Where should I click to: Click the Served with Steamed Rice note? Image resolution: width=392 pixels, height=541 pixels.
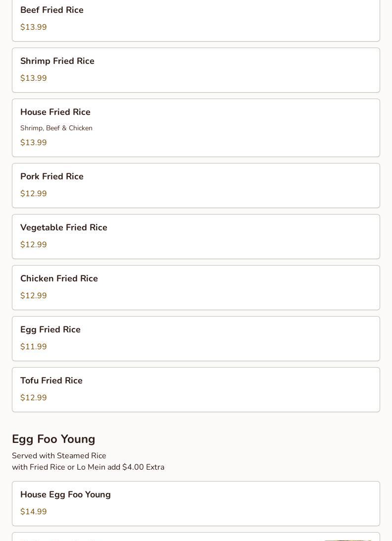59,456
